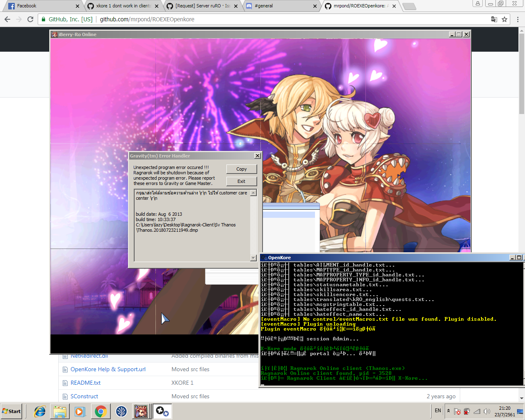Screen dimensions: 525x420
Task: Click the green secure lock icon
Action: [x=43, y=19]
